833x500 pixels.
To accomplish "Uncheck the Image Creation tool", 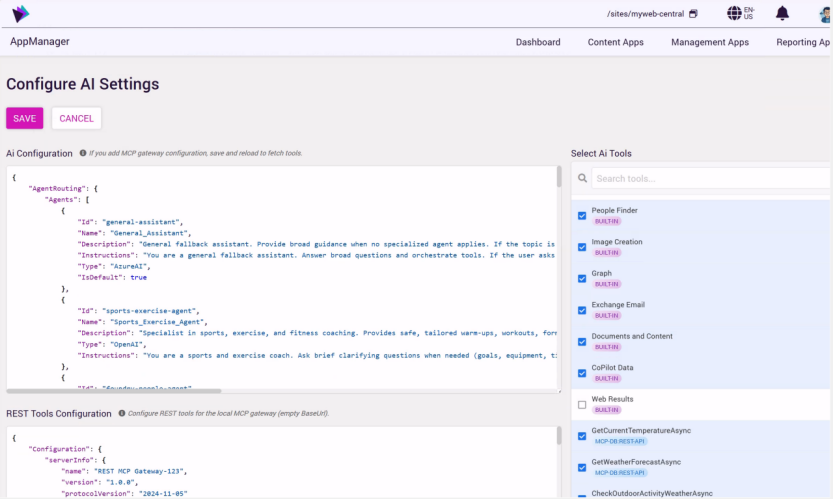I will pyautogui.click(x=582, y=247).
